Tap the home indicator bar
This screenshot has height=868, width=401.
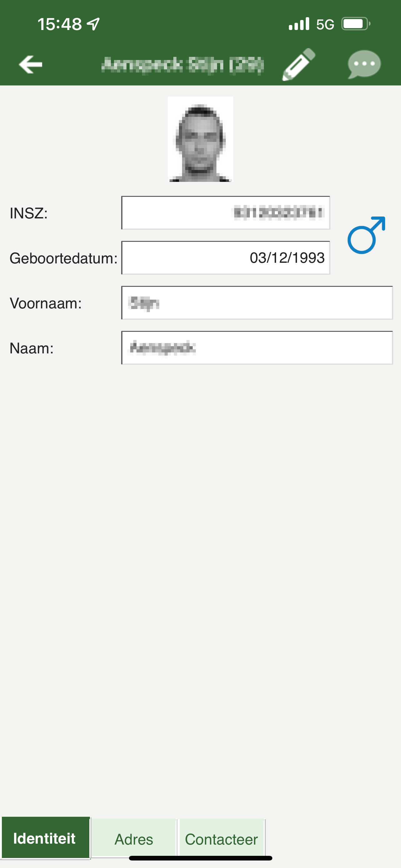pos(200,858)
